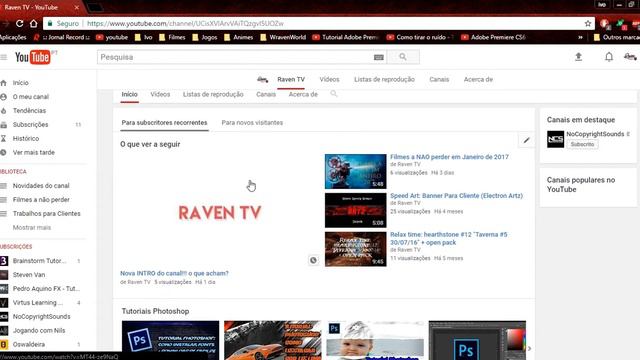Open the Jogos bookmarks folder
Screen dimensions: 640x360
[x=205, y=37]
